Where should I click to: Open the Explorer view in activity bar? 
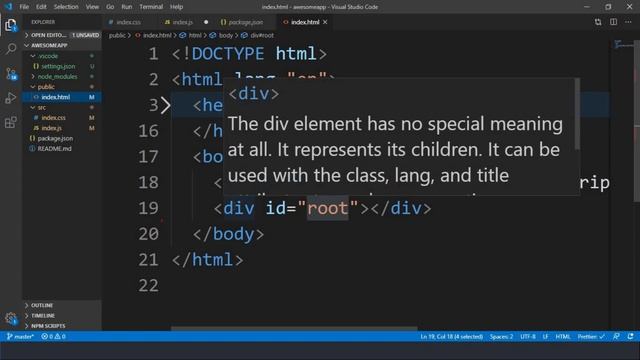11,25
